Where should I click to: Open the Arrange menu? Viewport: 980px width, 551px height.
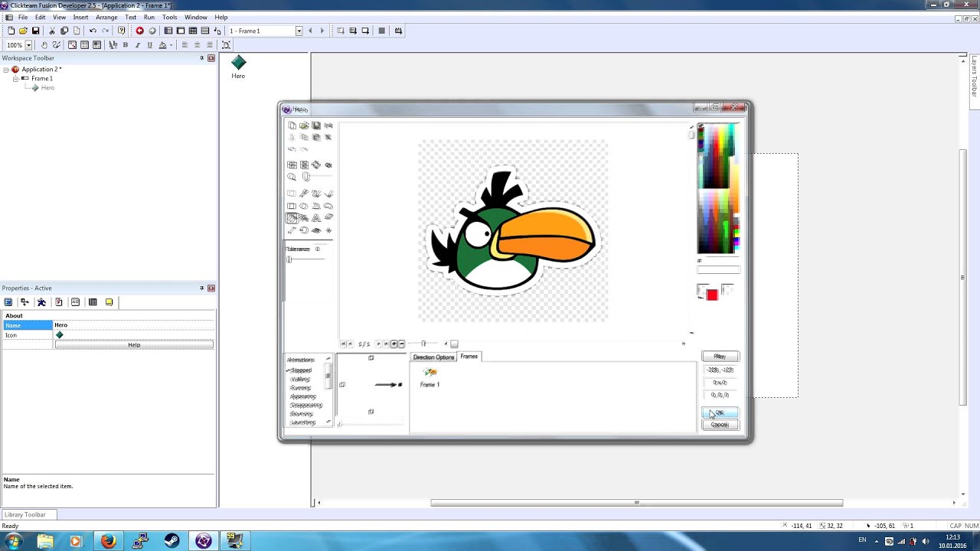point(106,17)
